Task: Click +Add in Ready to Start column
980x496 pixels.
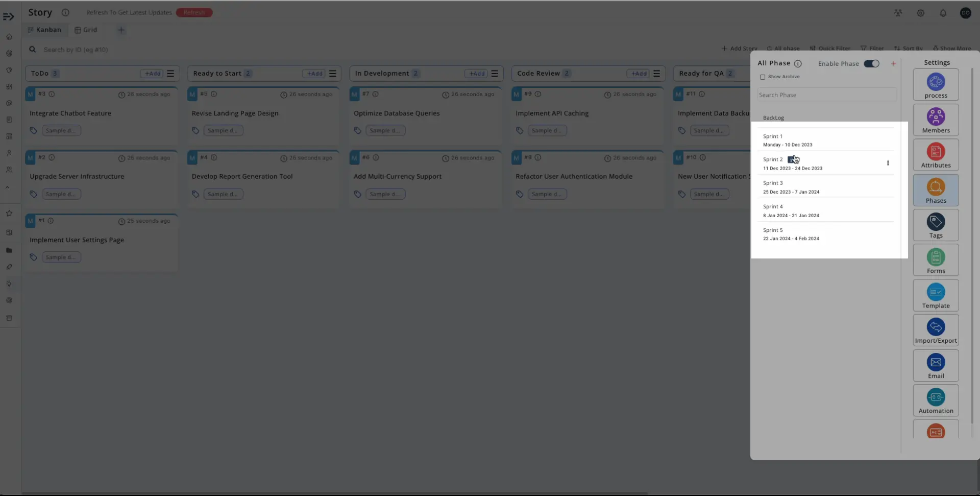Action: tap(314, 74)
